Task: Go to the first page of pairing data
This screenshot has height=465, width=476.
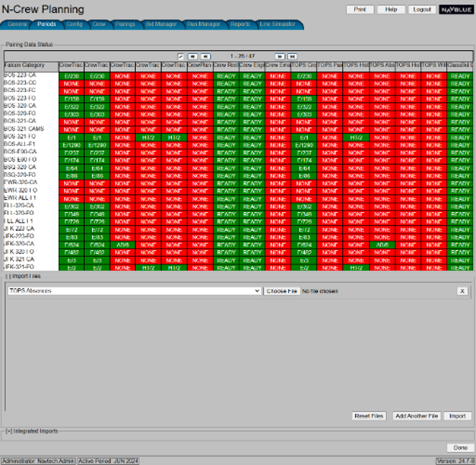Action: click(192, 57)
